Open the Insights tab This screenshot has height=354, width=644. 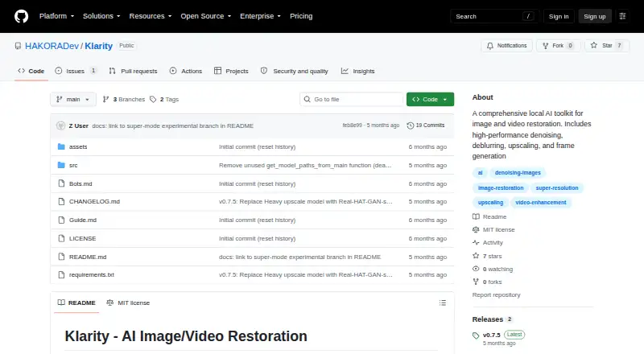point(357,71)
